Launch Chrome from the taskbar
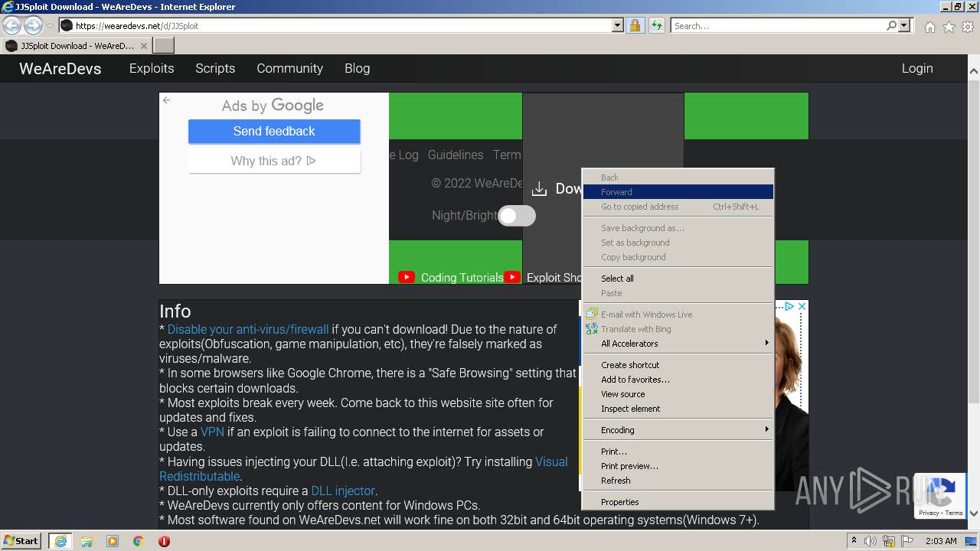 (x=138, y=541)
